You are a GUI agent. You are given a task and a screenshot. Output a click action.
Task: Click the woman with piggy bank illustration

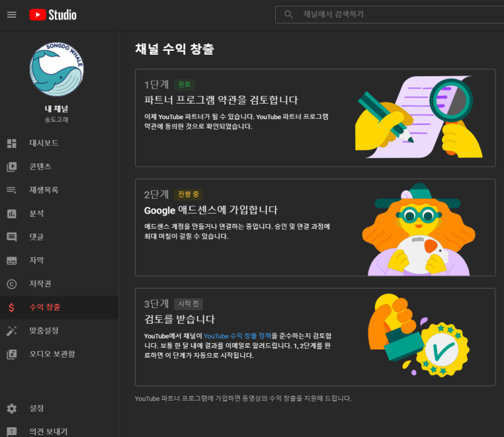pyautogui.click(x=419, y=229)
